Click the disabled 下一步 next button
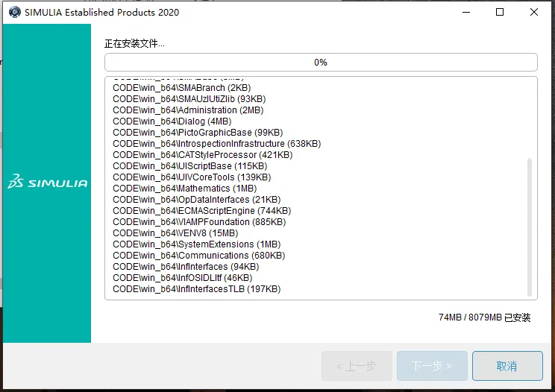 tap(432, 366)
